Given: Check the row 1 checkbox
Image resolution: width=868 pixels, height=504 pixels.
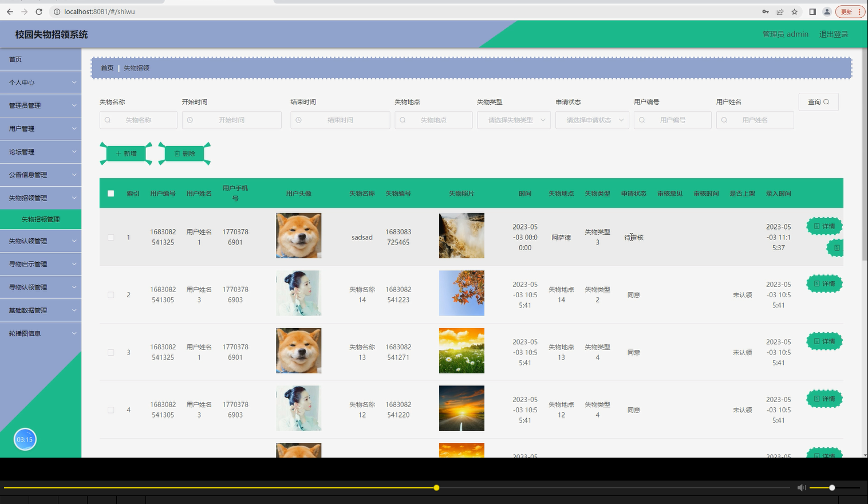Looking at the screenshot, I should point(111,237).
